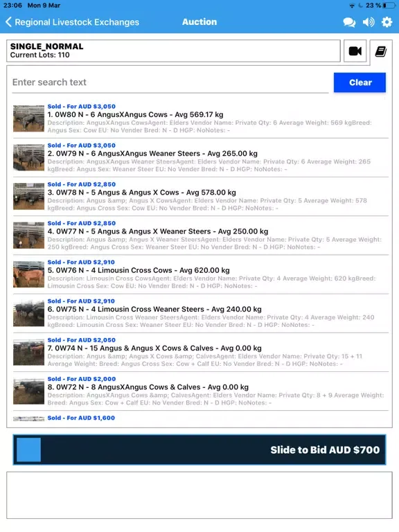Select lot 2. 0W79 N title
This screenshot has height=532, width=399.
pos(152,154)
